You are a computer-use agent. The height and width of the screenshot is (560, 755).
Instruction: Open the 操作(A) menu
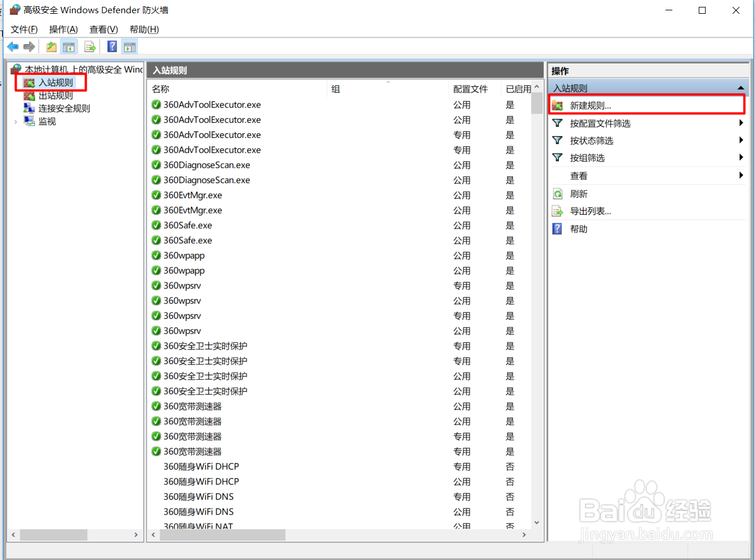pos(64,29)
